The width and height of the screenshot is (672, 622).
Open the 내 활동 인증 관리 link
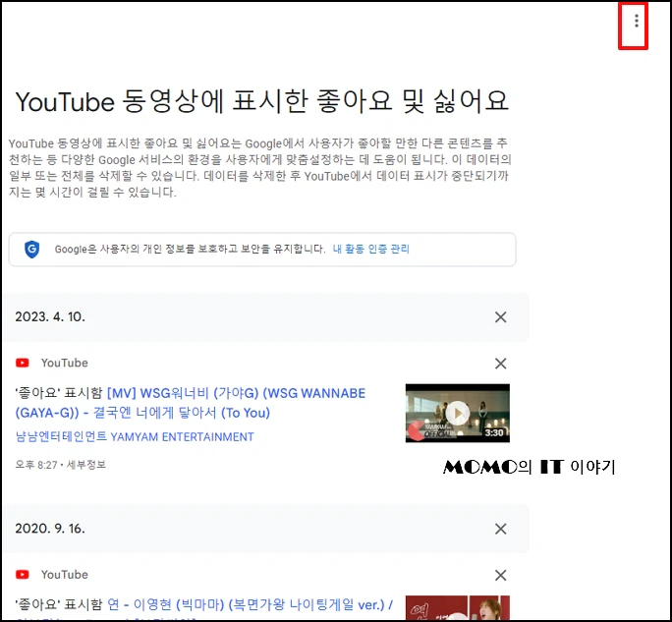tap(370, 249)
